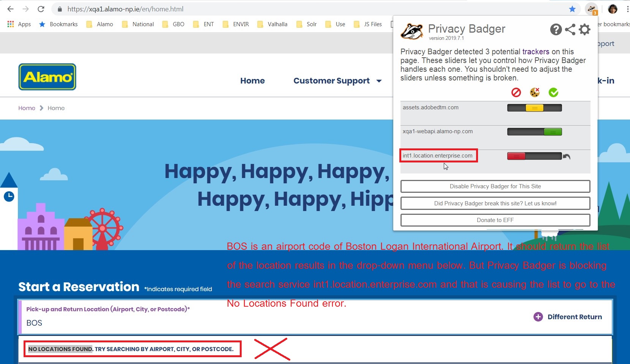Open the Alamo bookmarks folder

pos(100,24)
